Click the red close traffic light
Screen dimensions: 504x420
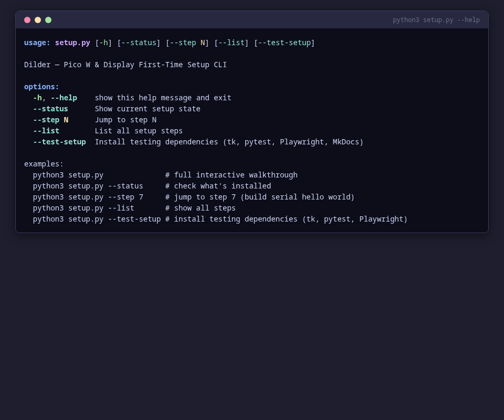point(27,20)
